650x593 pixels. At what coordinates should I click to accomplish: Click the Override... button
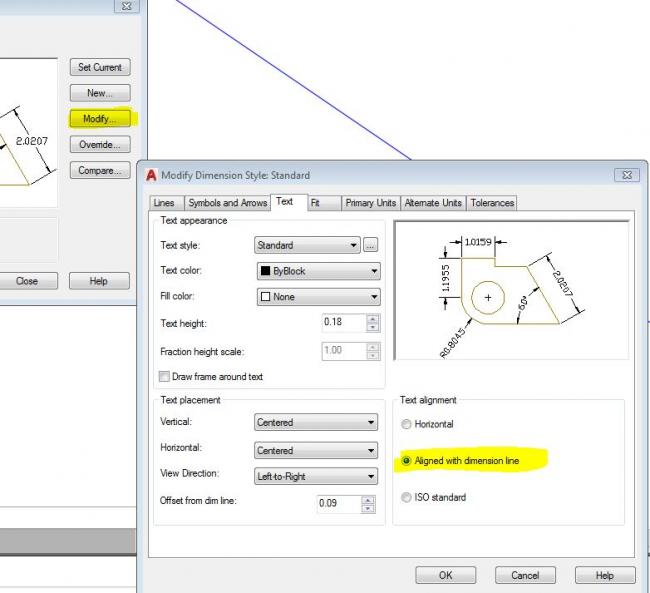click(100, 144)
